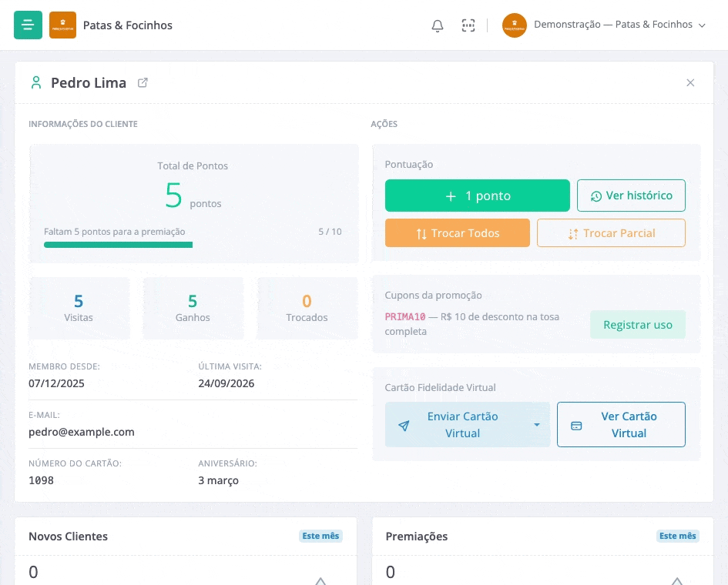Open the notifications bell
The width and height of the screenshot is (728, 585).
click(x=438, y=25)
